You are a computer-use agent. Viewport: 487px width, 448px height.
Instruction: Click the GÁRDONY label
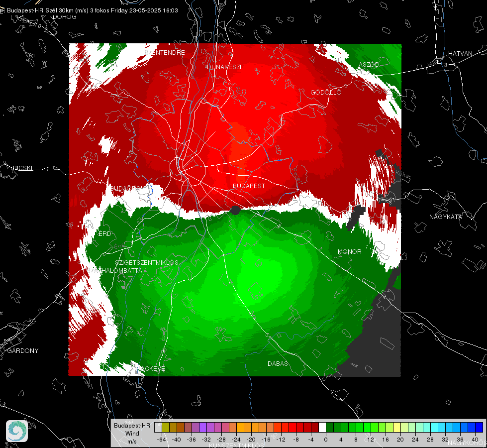[23, 351]
